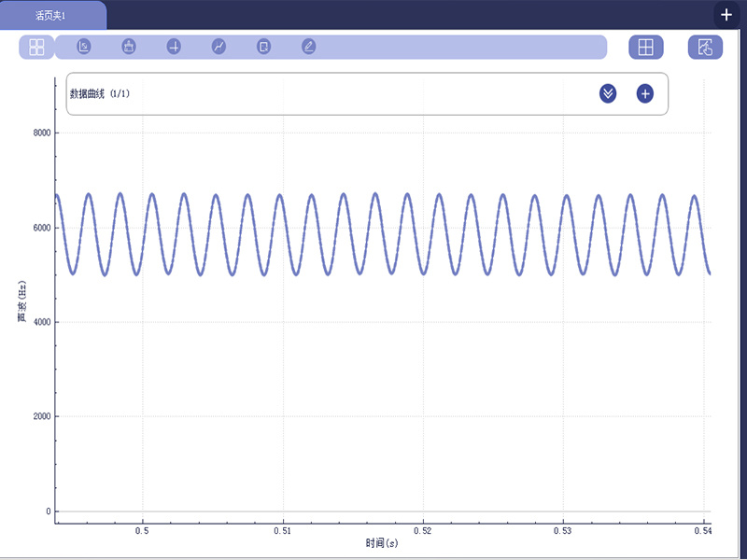
Task: Click the 8000 y-axis tick value
Action: (x=42, y=133)
